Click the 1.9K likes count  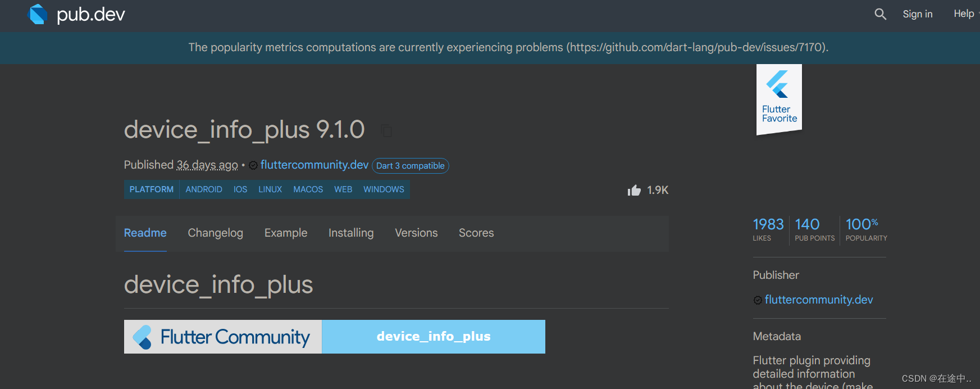658,190
